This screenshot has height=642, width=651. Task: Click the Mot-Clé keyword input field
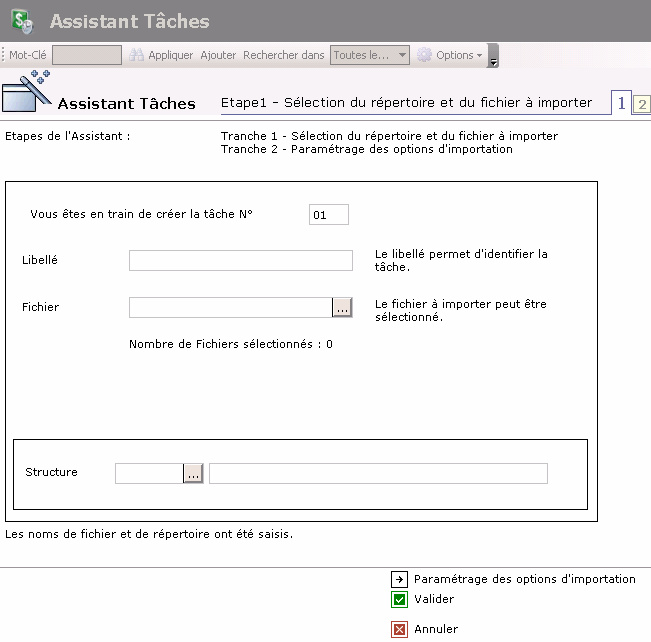point(86,55)
